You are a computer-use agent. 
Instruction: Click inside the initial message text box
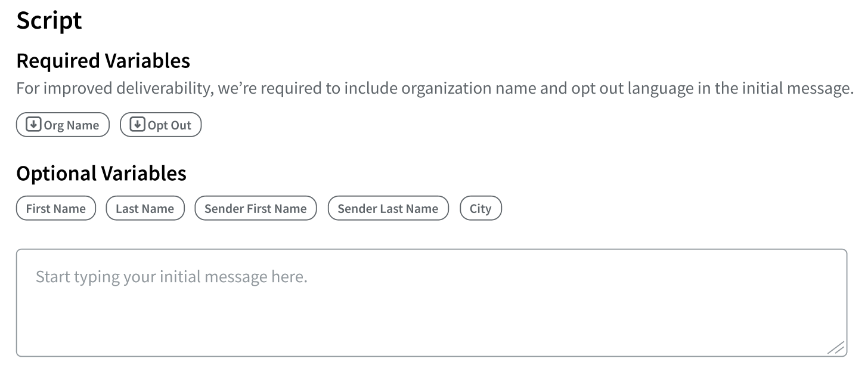417,298
